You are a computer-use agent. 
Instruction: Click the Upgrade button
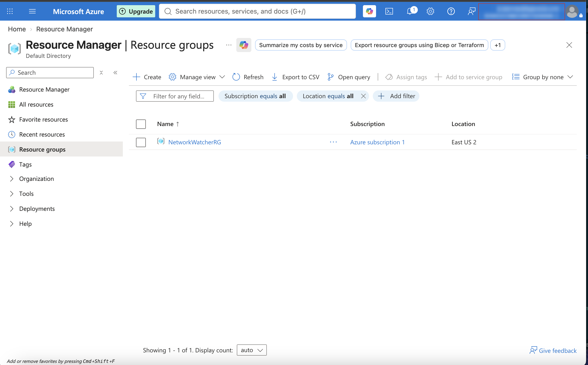click(x=136, y=11)
